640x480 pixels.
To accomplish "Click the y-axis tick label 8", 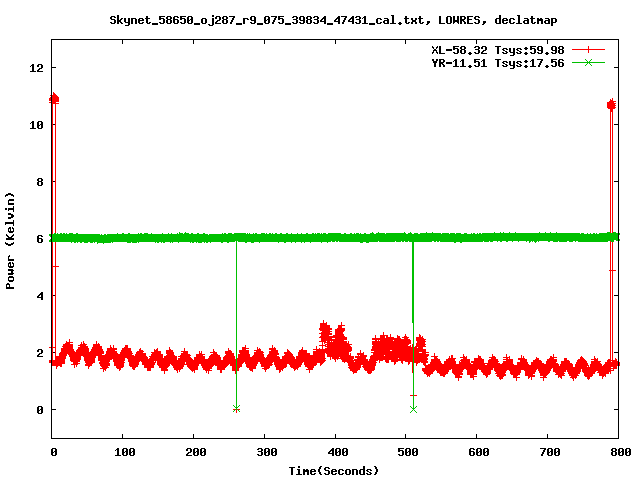I will (x=40, y=182).
